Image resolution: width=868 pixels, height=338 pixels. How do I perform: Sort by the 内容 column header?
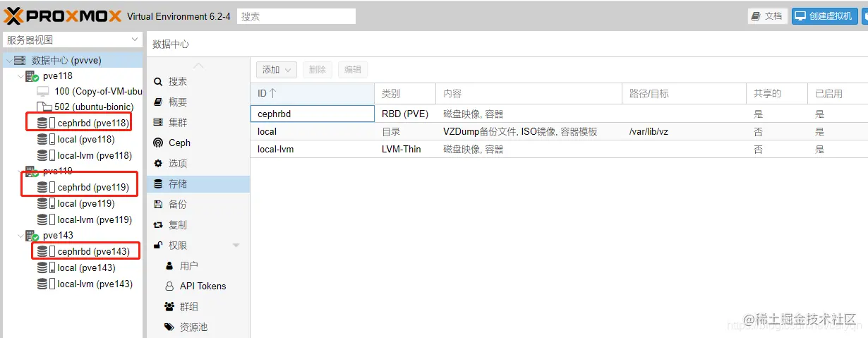pyautogui.click(x=529, y=93)
